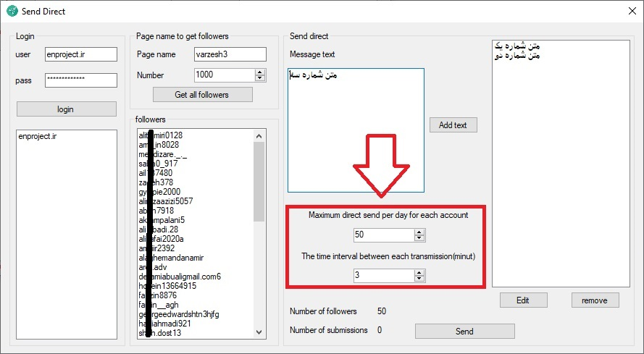The image size is (644, 354).
Task: Click the pass password field
Action: pos(80,80)
